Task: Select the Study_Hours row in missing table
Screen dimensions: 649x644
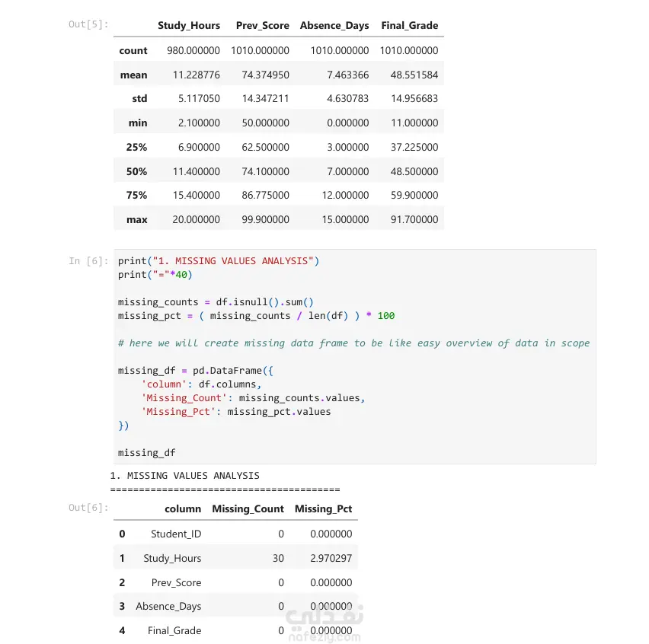Action: (x=235, y=558)
